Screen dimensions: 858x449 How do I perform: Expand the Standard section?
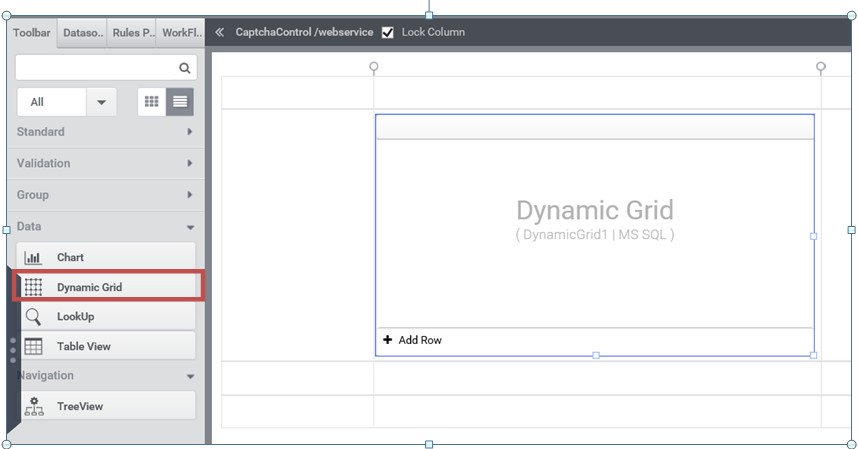pos(106,132)
